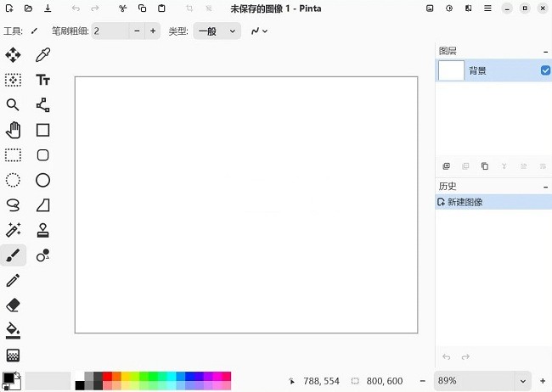Select the Rectangle Select tool
This screenshot has height=392, width=552.
pos(13,155)
